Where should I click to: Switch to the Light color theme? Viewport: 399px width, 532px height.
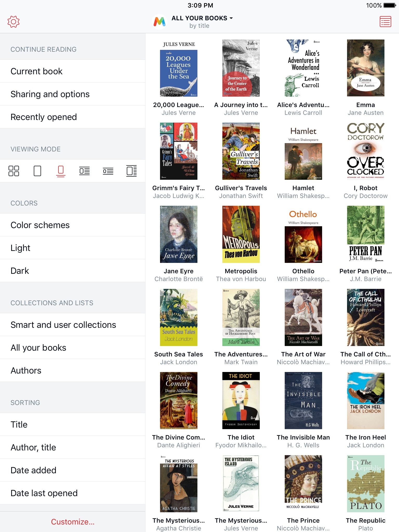pyautogui.click(x=73, y=248)
